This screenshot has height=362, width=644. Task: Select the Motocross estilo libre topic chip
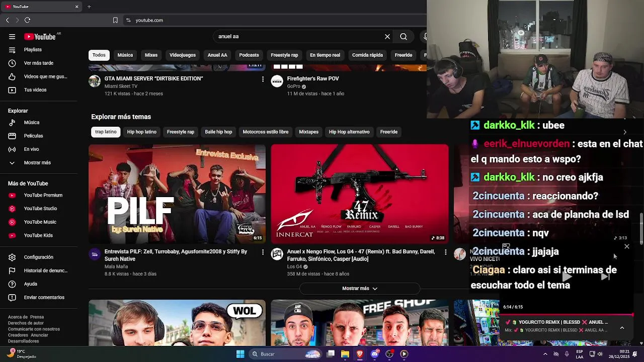click(266, 132)
